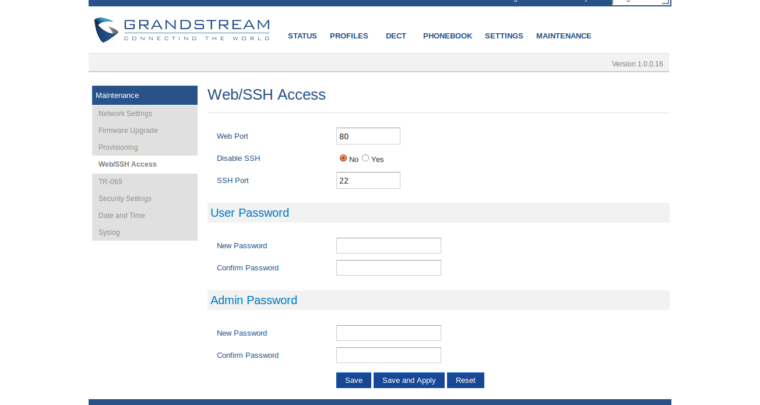Click the Web Port input field
760x405 pixels.
pos(368,136)
